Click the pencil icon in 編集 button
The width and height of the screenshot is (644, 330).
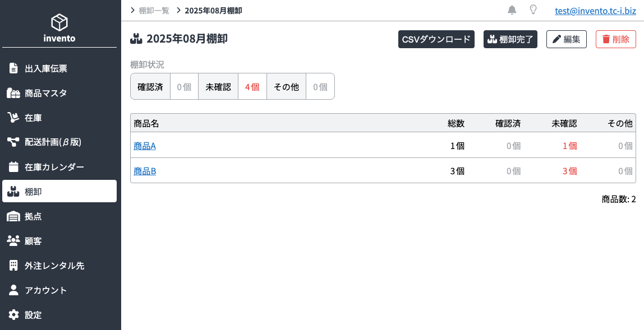pos(556,39)
